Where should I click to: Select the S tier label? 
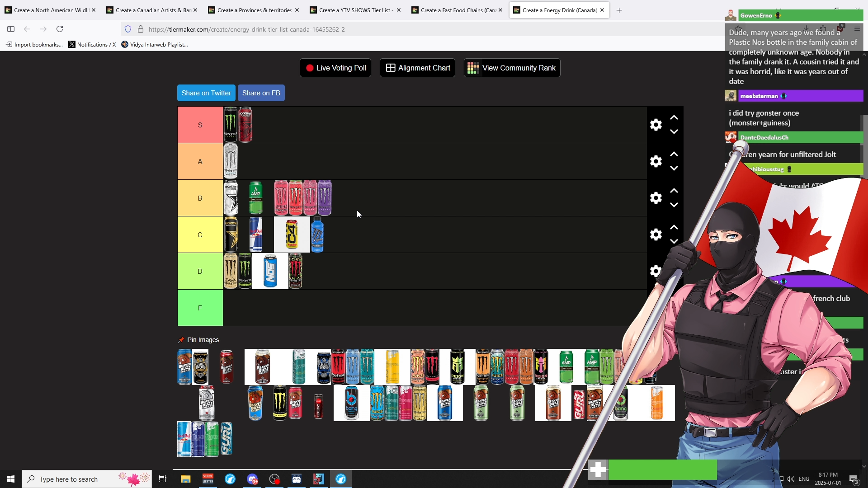(200, 125)
